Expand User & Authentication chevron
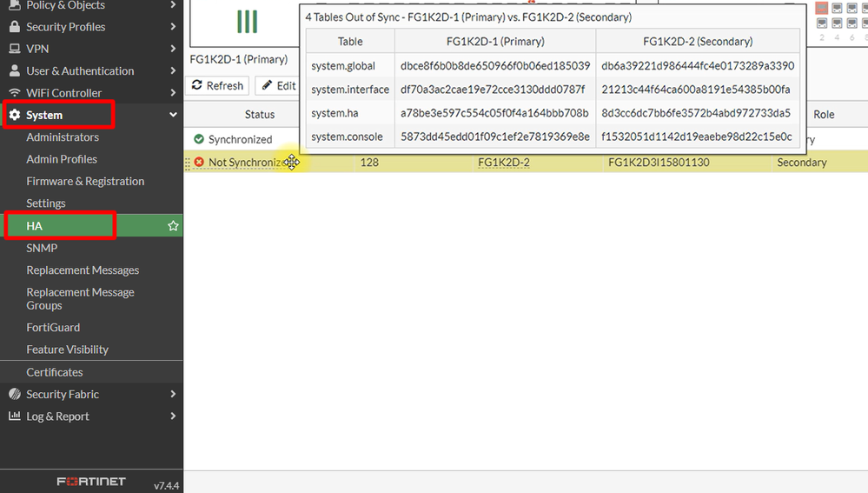This screenshot has height=493, width=868. point(173,71)
